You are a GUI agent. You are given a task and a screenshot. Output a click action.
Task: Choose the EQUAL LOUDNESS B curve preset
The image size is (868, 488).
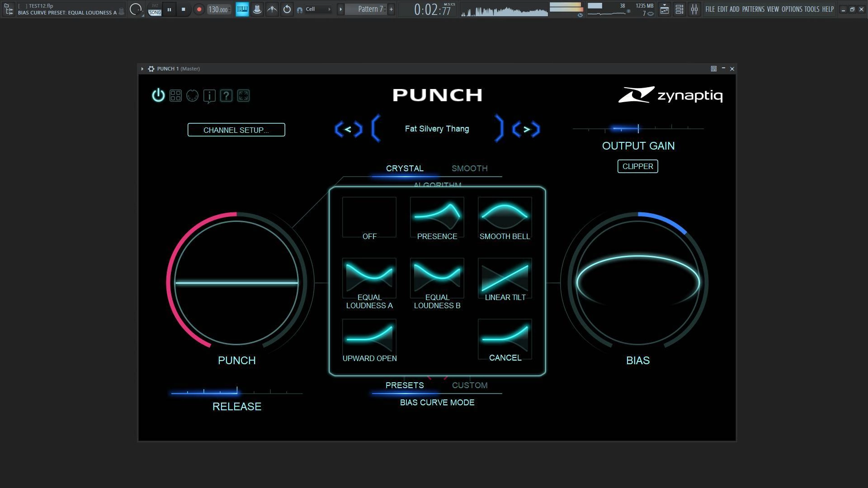(437, 283)
